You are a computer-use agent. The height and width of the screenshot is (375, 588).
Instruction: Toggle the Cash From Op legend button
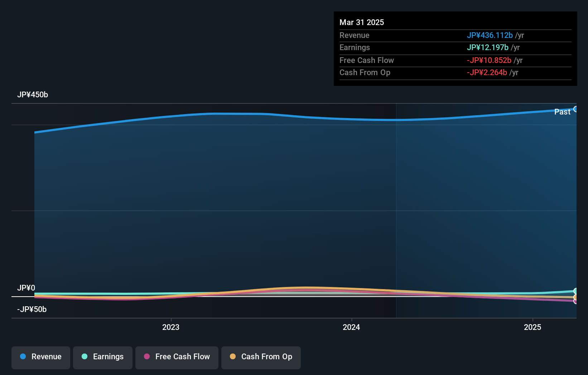pyautogui.click(x=261, y=357)
